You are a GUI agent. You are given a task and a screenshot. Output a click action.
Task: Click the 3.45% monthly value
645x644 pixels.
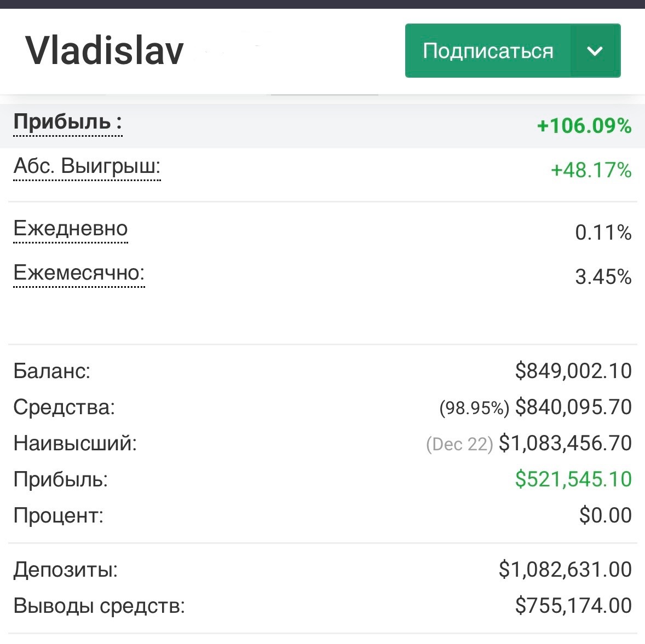[x=603, y=277]
